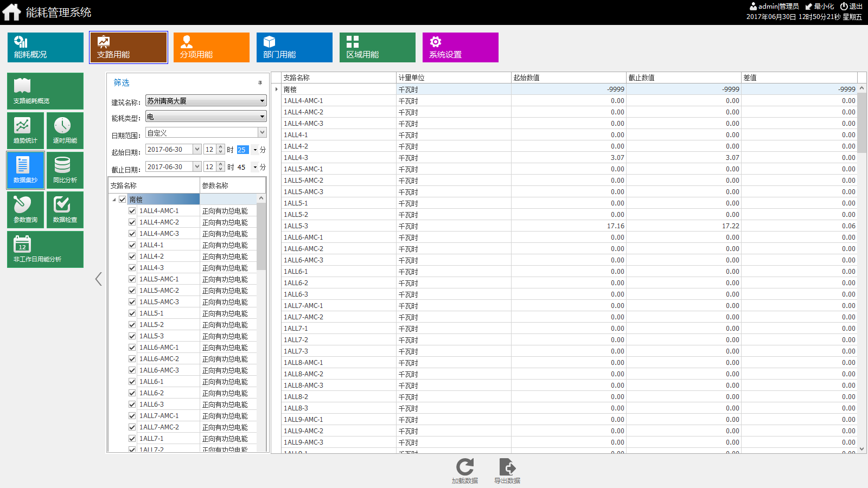Click the admin user icon
Screen dimensions: 868x488
coord(753,7)
